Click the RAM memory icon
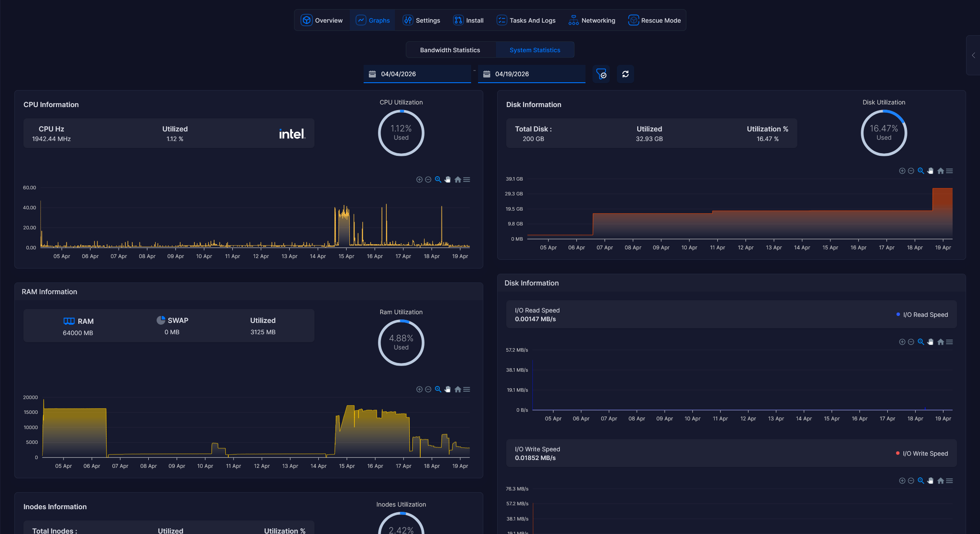This screenshot has height=534, width=980. [69, 321]
